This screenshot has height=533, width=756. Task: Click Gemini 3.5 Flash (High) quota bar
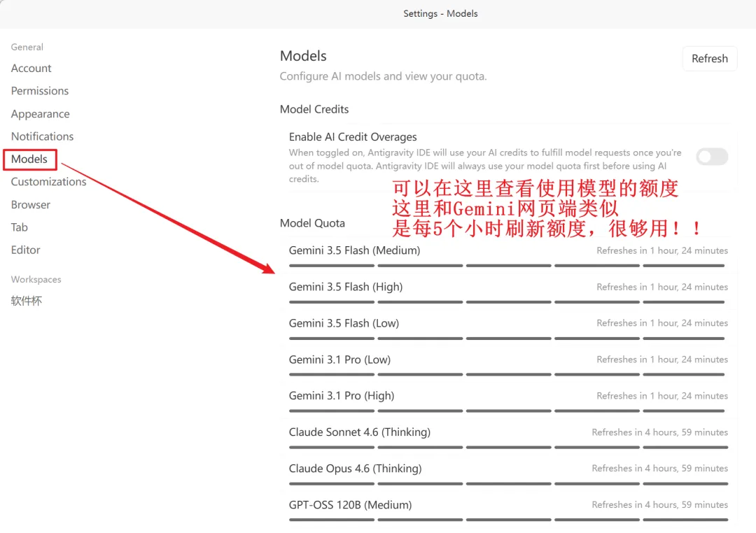point(508,302)
